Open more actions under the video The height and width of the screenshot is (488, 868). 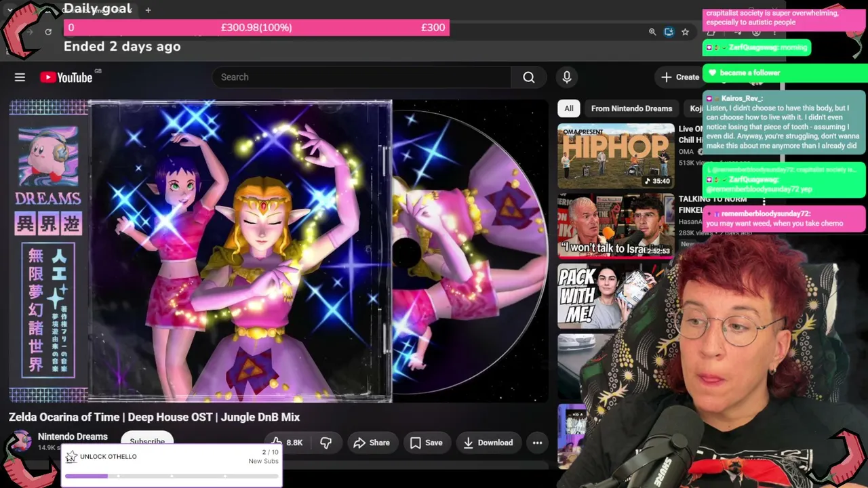tap(537, 443)
